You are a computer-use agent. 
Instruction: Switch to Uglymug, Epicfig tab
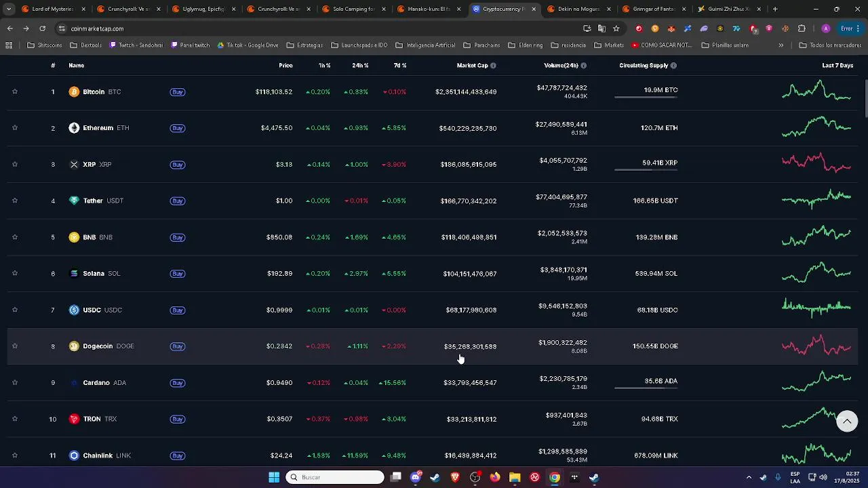204,9
